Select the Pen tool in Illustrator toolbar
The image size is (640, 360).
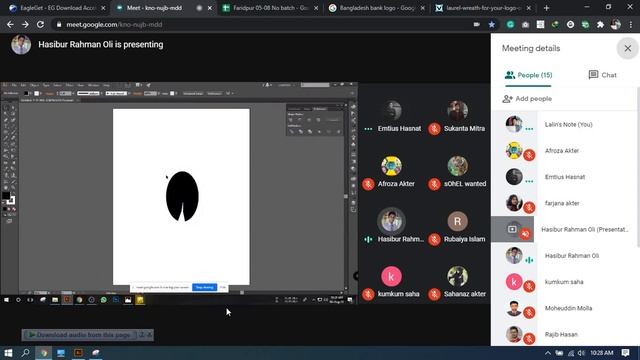pyautogui.click(x=6, y=120)
